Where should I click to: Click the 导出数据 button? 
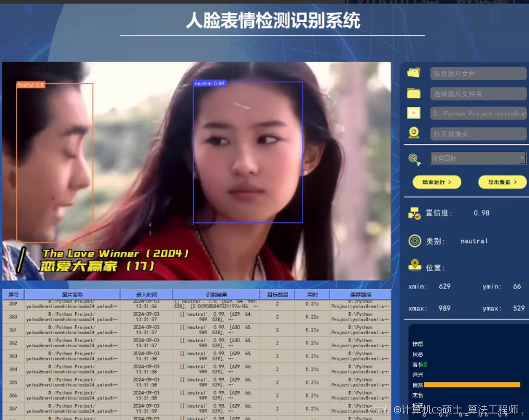click(x=502, y=182)
